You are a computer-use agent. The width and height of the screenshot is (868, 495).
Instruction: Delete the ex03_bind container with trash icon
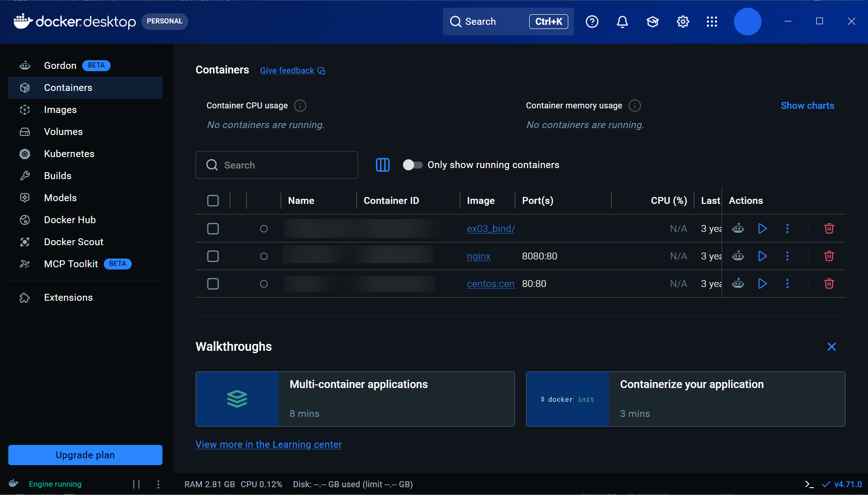coord(829,229)
